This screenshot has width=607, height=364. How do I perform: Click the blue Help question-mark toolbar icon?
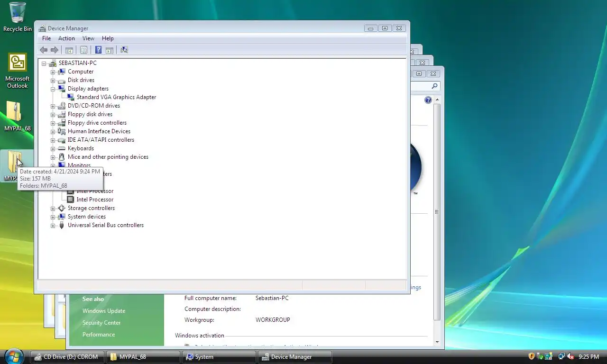click(x=98, y=50)
